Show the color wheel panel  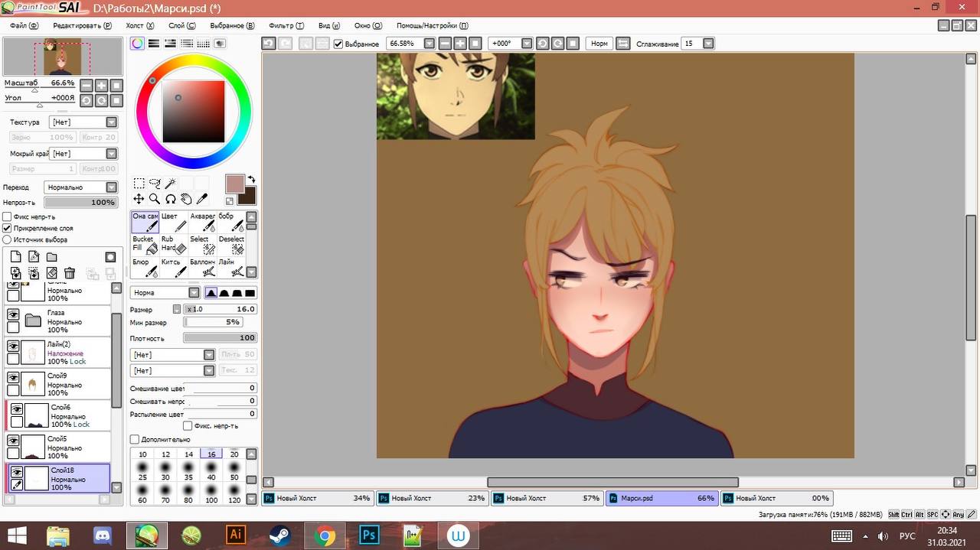tap(137, 44)
